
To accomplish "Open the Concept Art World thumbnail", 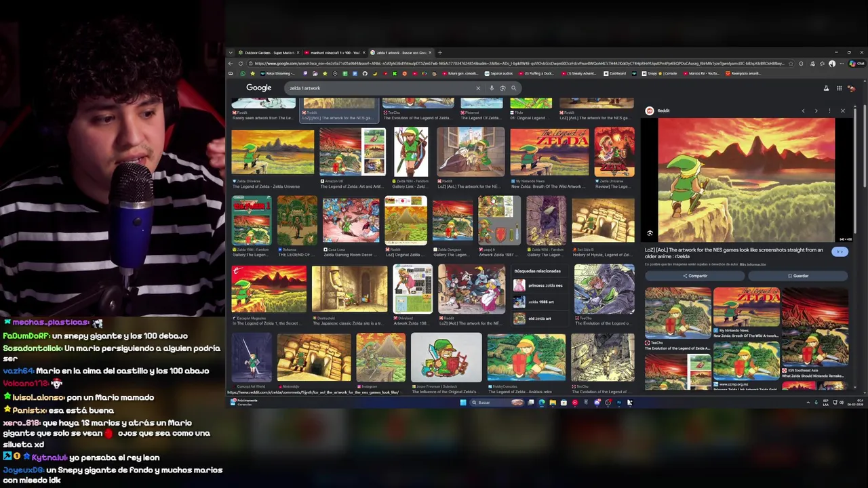I will tap(251, 357).
